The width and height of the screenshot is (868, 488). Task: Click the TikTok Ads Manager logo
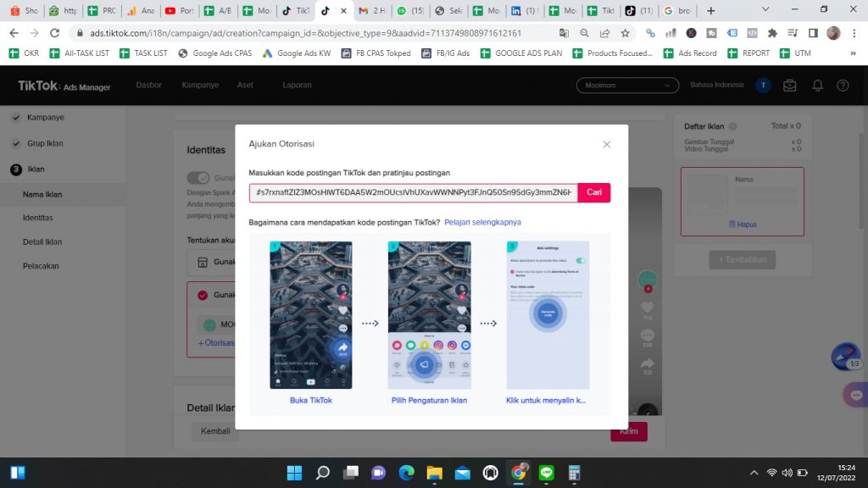pyautogui.click(x=64, y=86)
